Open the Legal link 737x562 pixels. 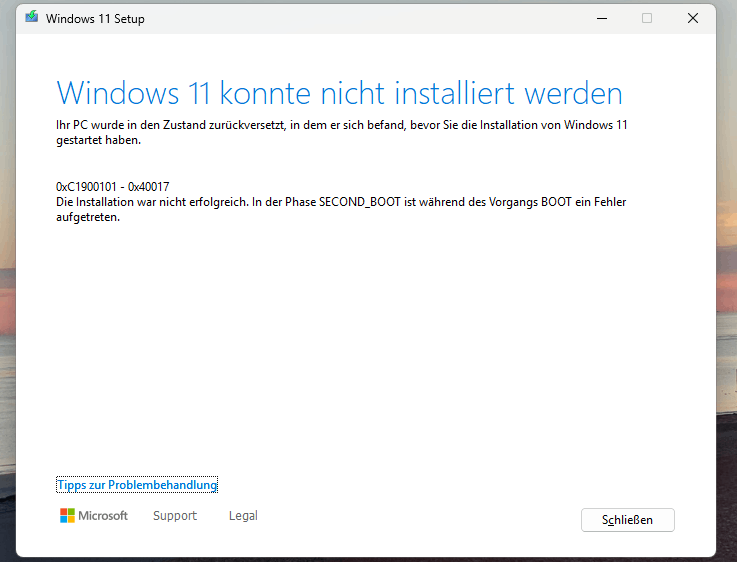coord(243,515)
